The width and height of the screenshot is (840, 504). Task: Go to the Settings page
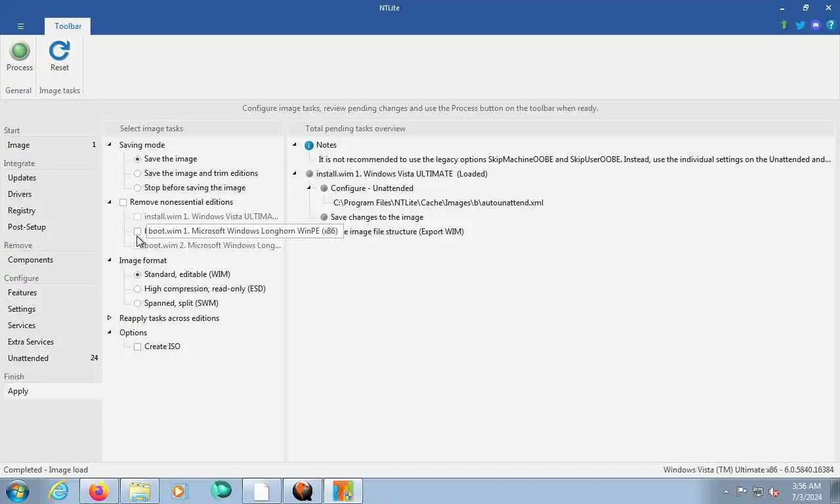tap(51, 309)
